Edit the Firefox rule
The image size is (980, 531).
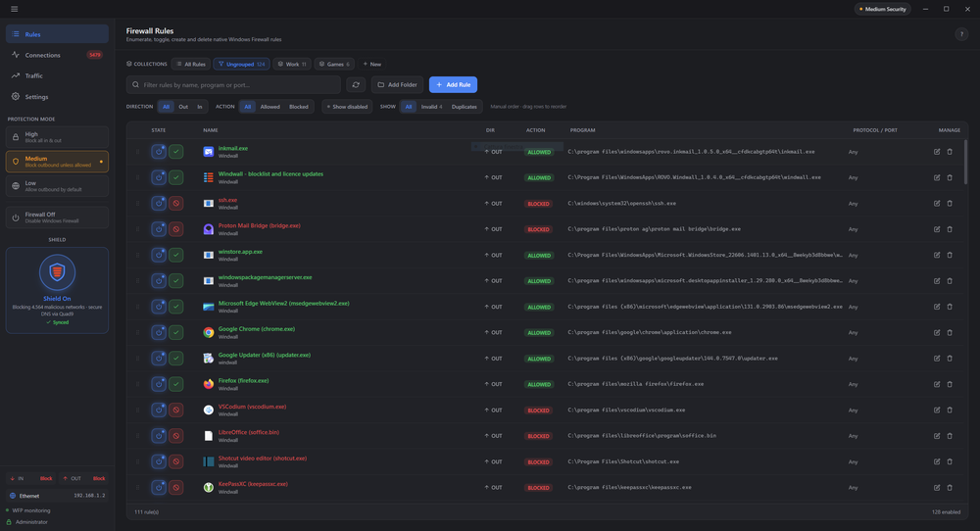click(x=937, y=384)
